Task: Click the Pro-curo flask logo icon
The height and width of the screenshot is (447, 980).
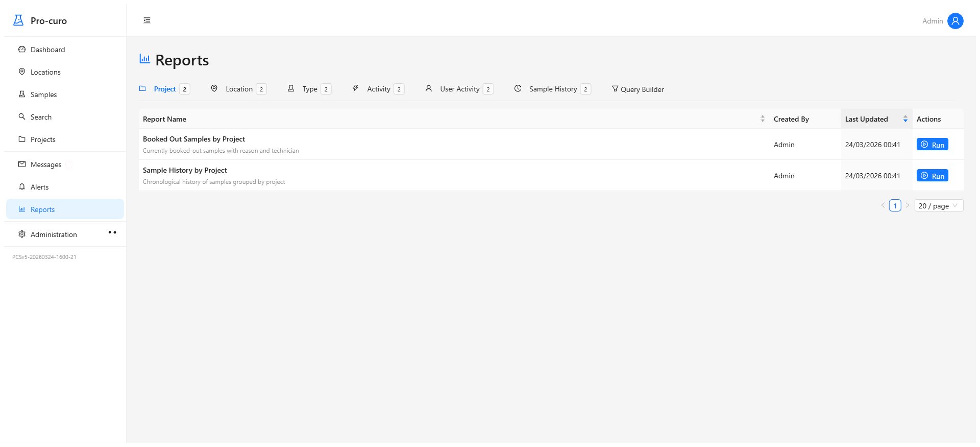Action: pyautogui.click(x=18, y=20)
